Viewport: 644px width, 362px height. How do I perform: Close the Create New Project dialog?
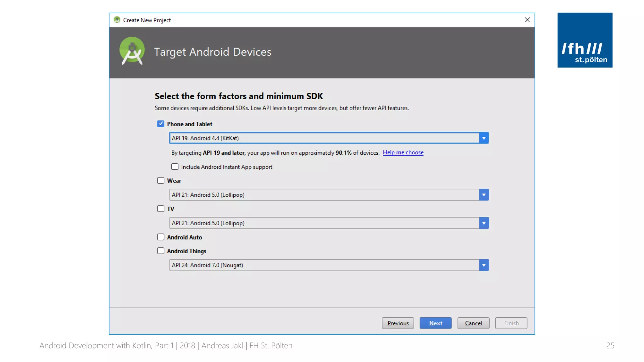point(527,20)
